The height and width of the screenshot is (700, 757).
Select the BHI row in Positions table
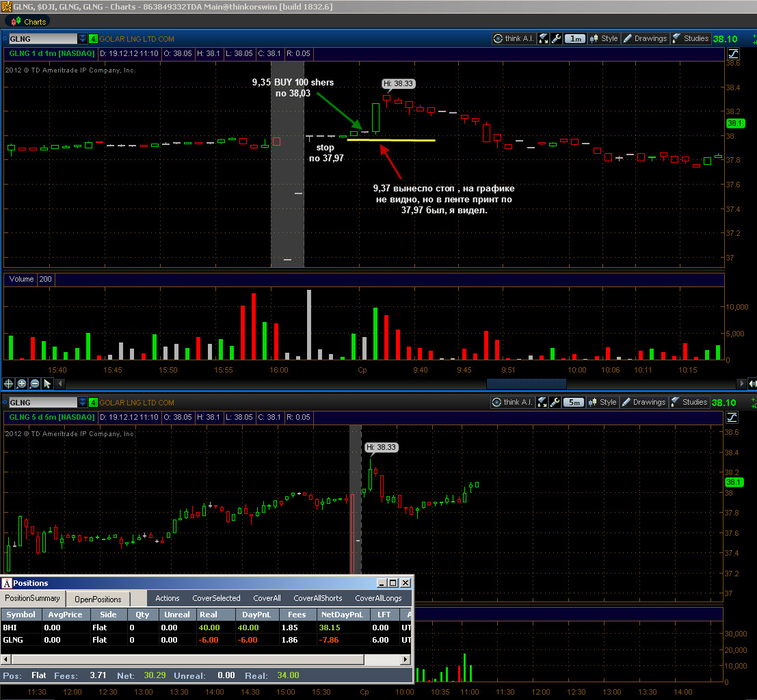[x=207, y=628]
